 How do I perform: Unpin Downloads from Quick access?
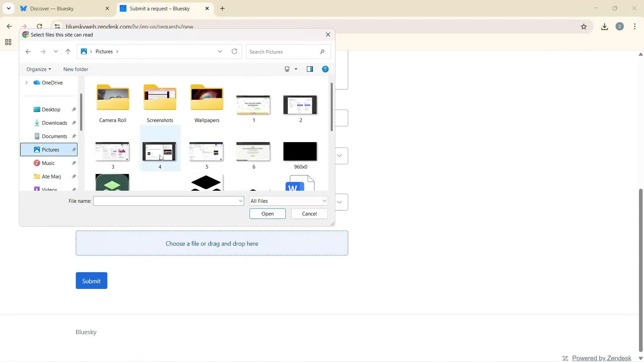pyautogui.click(x=74, y=123)
